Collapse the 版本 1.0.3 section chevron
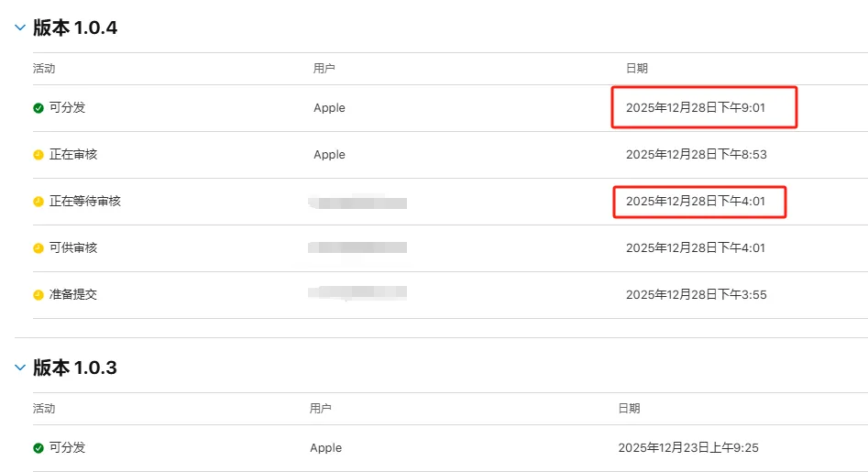868x472 pixels. 19,368
